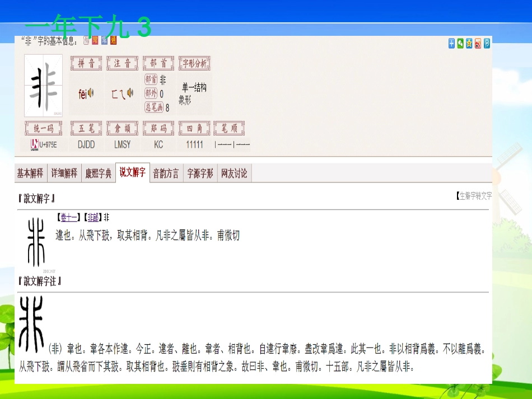
Task: Click the Qzone star share icon
Action: point(469,44)
